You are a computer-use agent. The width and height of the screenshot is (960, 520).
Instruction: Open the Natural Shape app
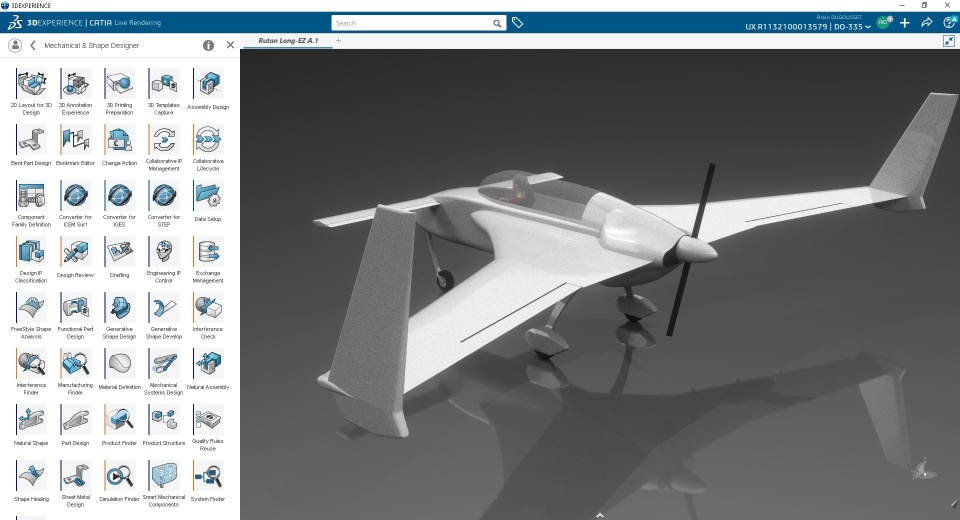tap(31, 420)
